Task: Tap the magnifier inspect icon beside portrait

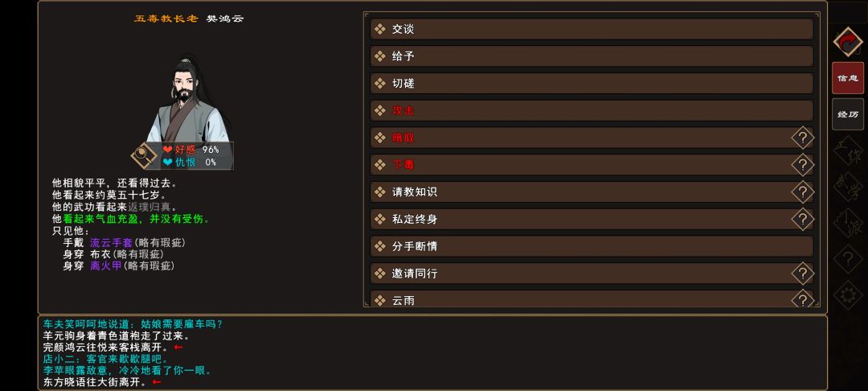Action: tap(144, 155)
